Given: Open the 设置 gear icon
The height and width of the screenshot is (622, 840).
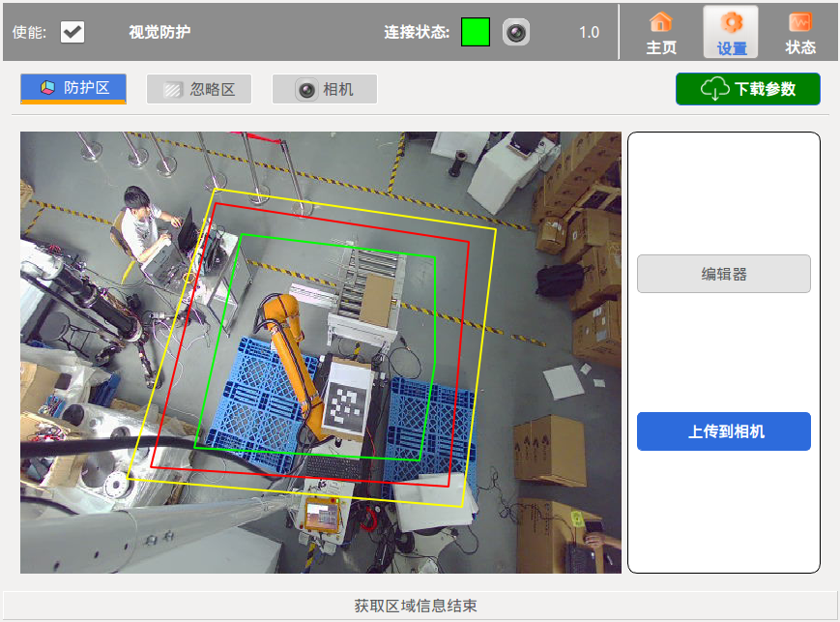Looking at the screenshot, I should (x=731, y=22).
